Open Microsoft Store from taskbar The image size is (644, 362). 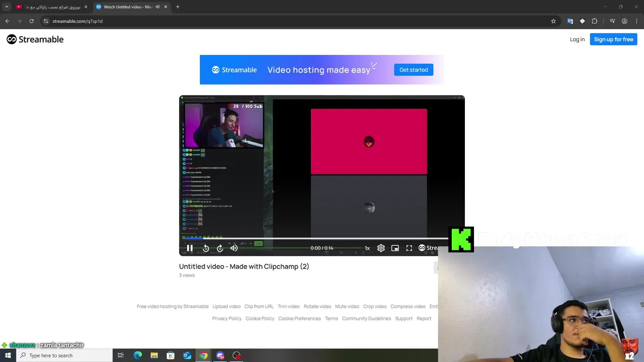171,355
